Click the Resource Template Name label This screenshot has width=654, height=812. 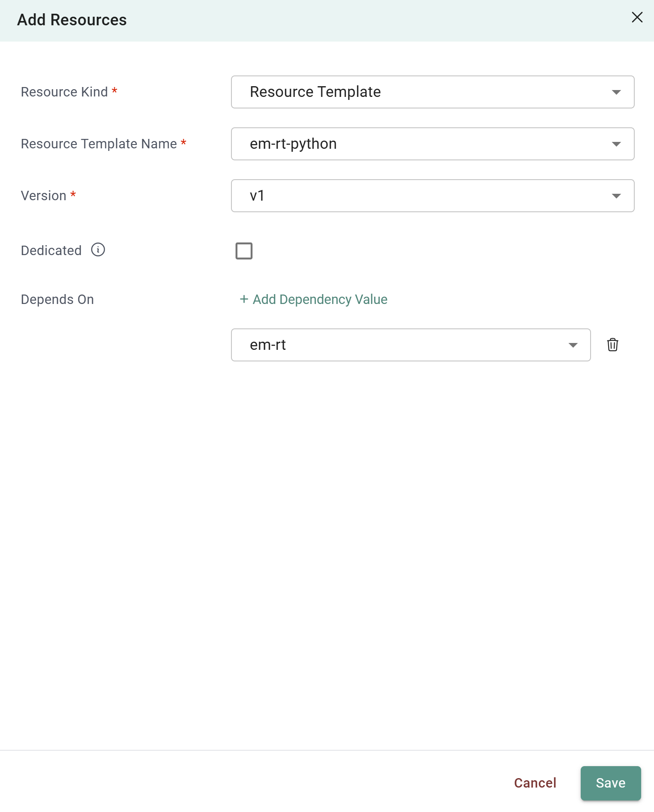(x=99, y=144)
